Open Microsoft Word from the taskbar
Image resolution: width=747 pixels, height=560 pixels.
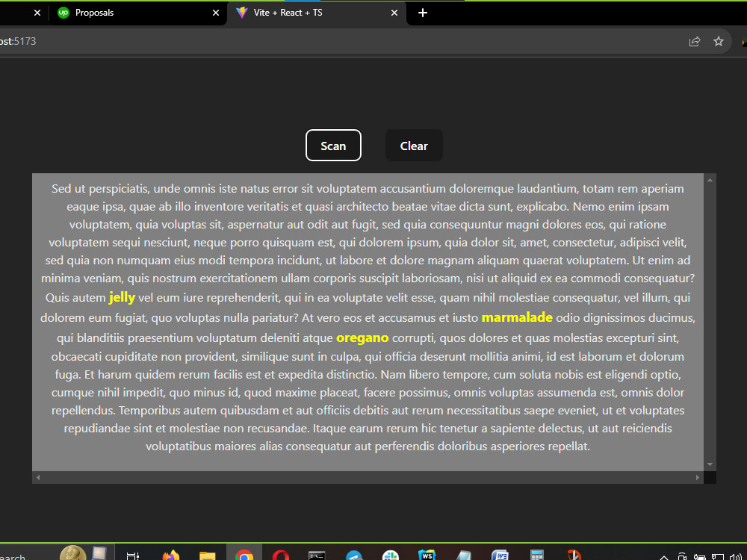(499, 554)
